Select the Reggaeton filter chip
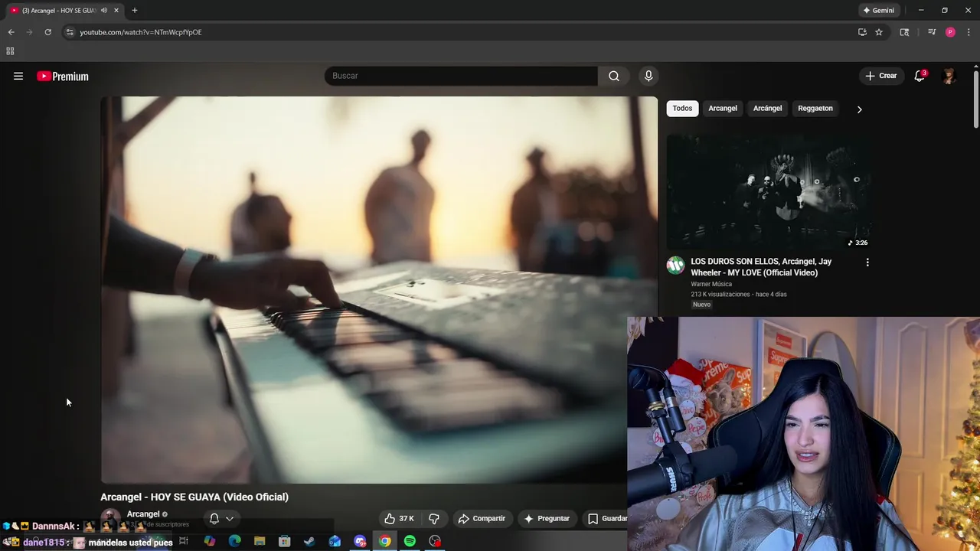980x551 pixels. pos(815,108)
